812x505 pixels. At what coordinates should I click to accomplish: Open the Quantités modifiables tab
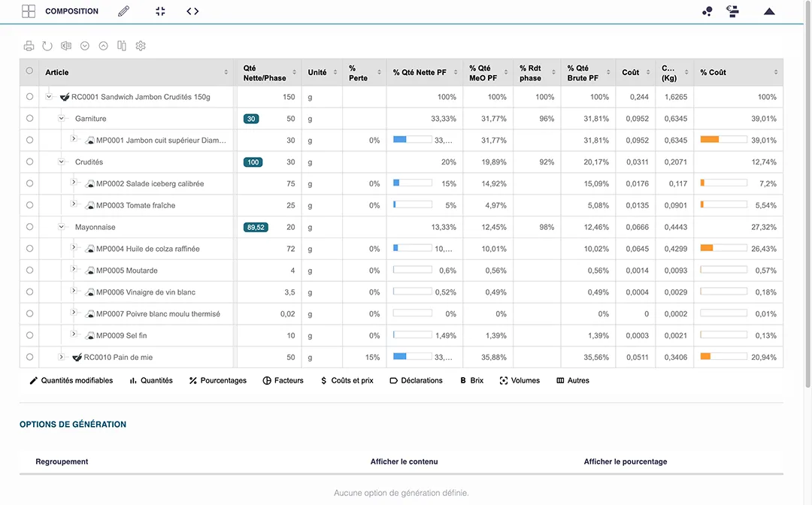pyautogui.click(x=71, y=381)
